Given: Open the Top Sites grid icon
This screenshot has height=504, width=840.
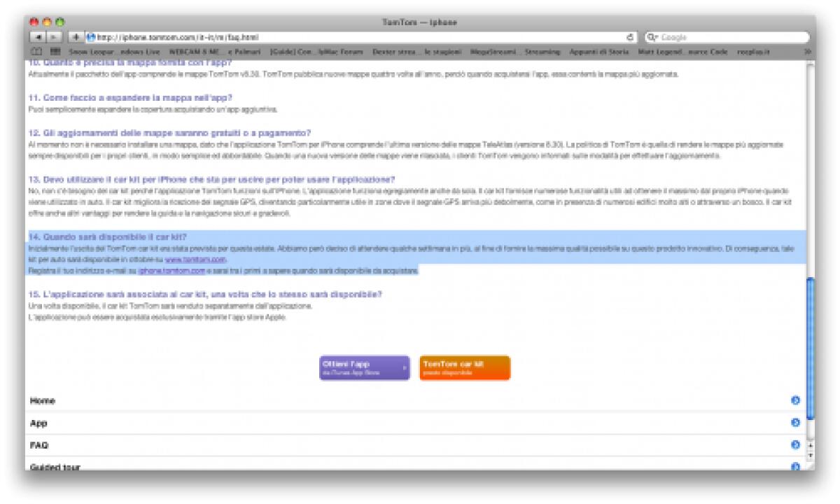Looking at the screenshot, I should [x=55, y=52].
